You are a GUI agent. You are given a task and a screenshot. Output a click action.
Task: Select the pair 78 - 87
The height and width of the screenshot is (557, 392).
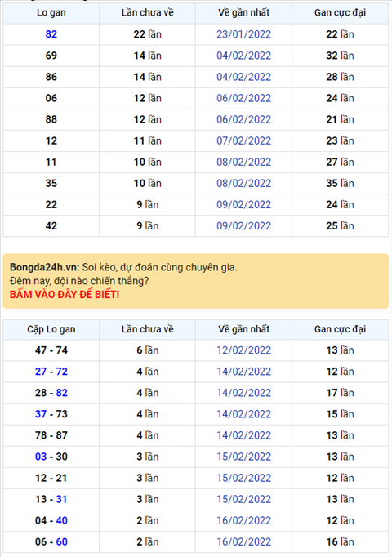tap(51, 435)
